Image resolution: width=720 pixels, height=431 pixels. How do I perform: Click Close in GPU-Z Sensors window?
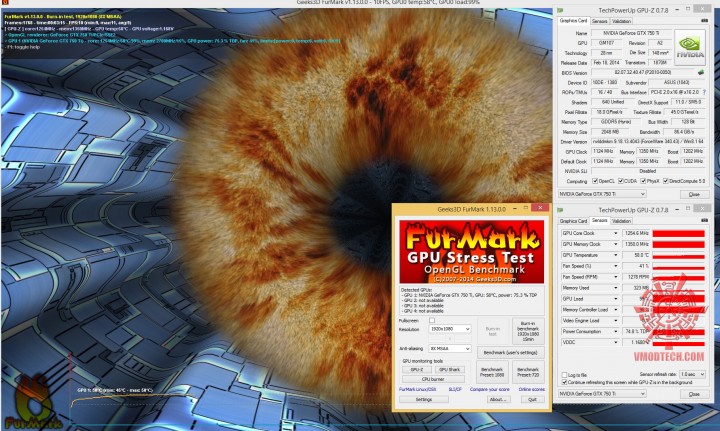coord(694,394)
